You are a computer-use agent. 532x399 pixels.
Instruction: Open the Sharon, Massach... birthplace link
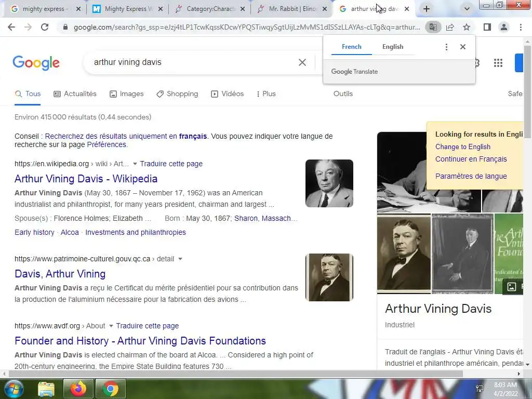[265, 219]
